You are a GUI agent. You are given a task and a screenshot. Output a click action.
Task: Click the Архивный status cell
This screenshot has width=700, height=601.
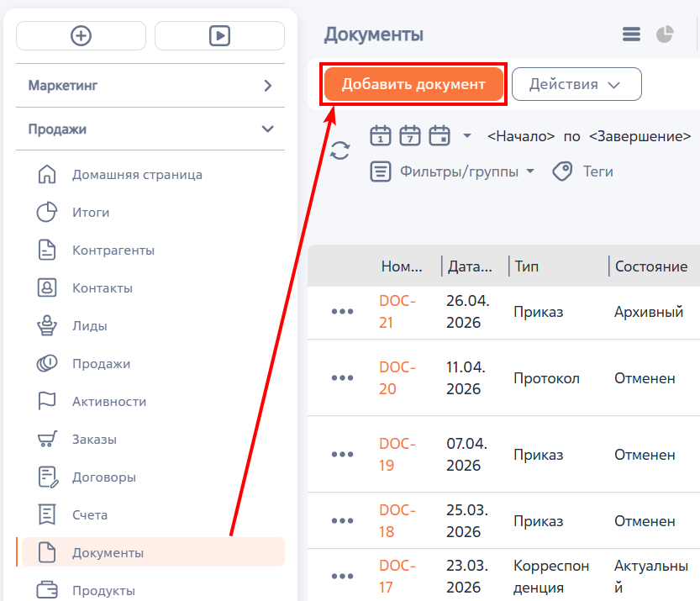click(649, 312)
